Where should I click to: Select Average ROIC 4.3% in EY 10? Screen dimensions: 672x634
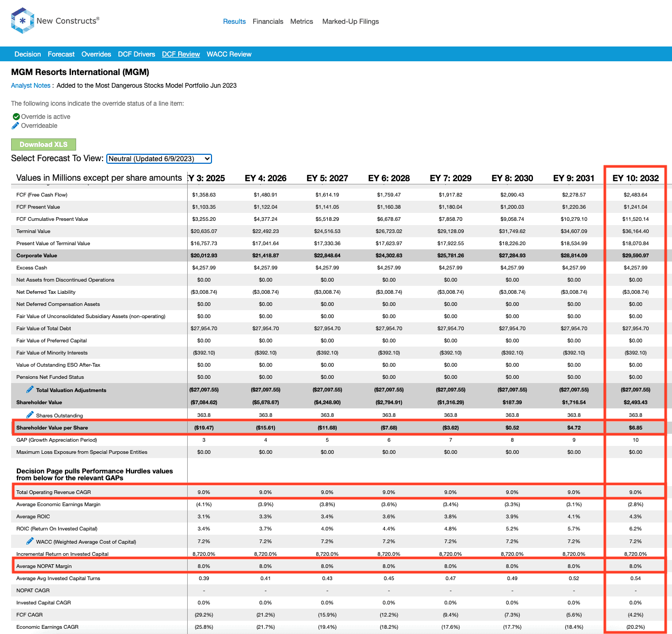tap(636, 517)
